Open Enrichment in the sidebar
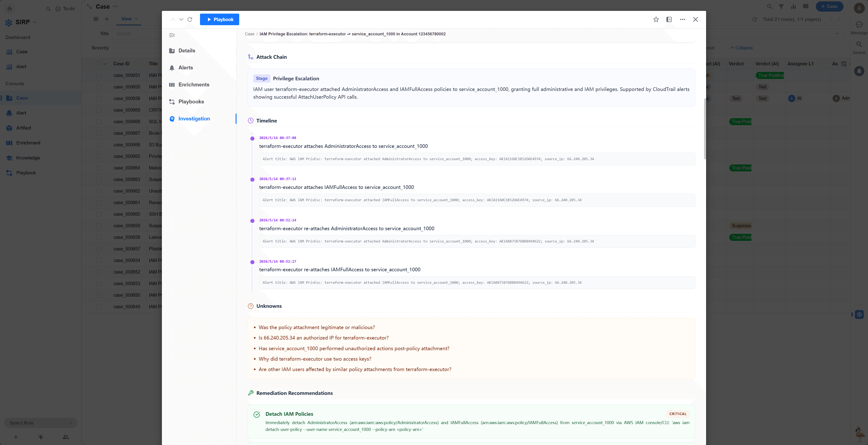868x445 pixels. click(x=28, y=143)
